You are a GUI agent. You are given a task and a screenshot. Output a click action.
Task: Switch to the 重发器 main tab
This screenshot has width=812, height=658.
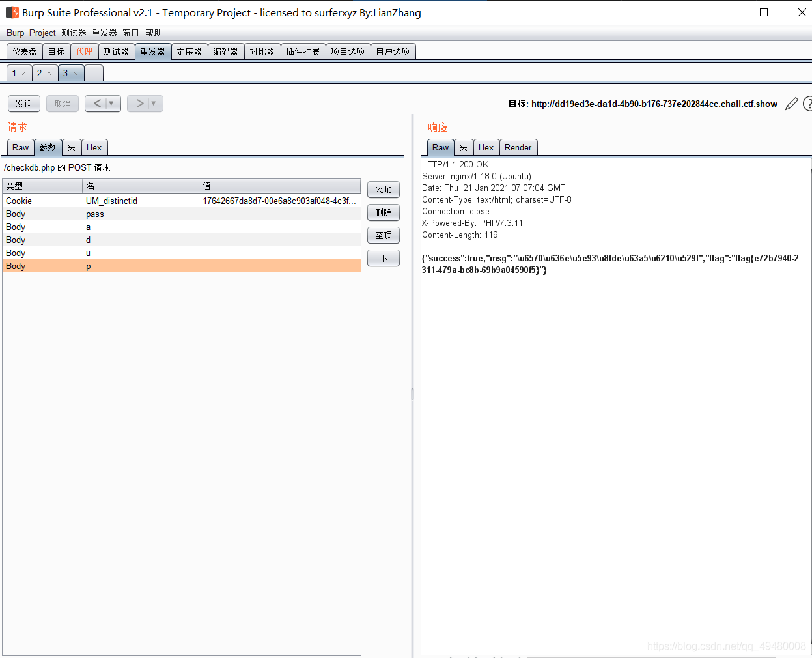[153, 51]
